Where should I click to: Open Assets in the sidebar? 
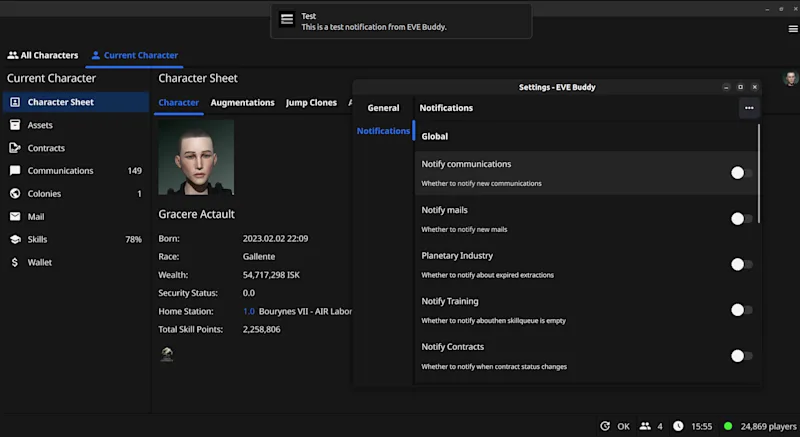click(76, 125)
